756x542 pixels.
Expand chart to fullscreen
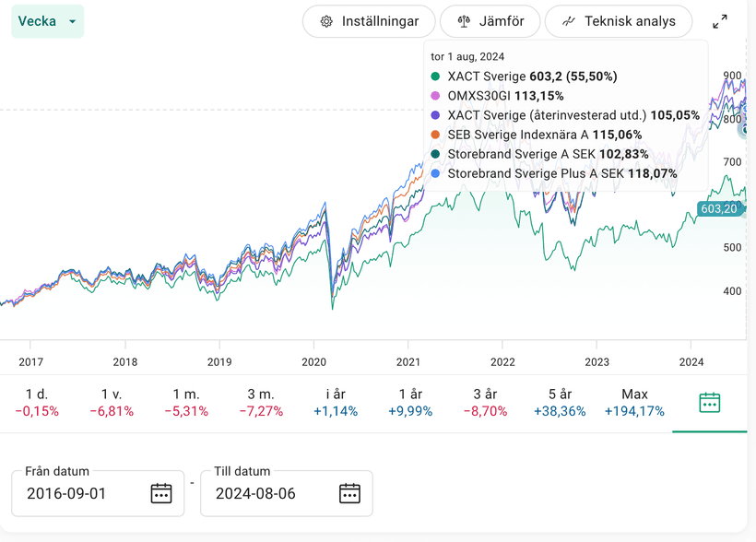click(x=720, y=21)
